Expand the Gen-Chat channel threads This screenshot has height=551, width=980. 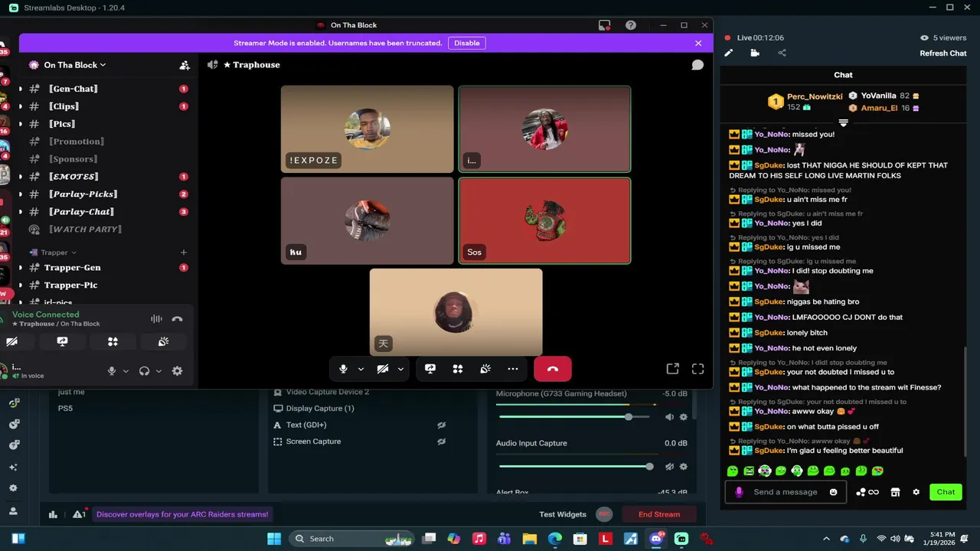[x=21, y=89]
